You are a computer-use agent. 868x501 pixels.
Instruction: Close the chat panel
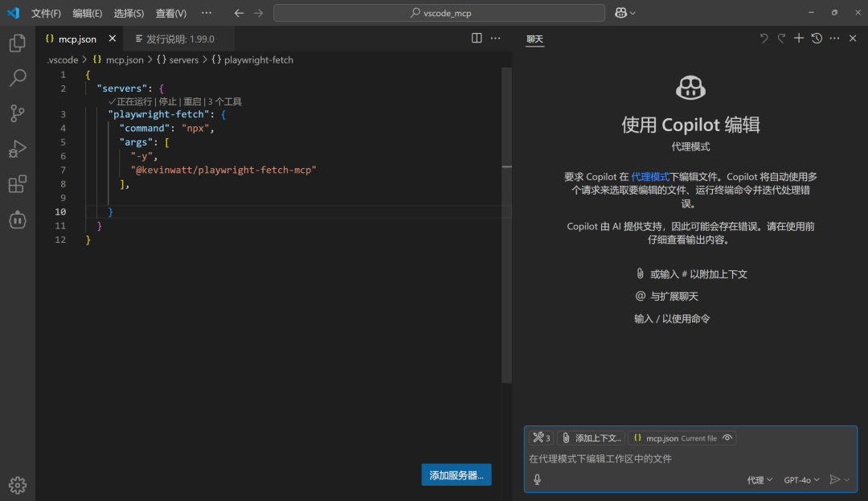coord(853,38)
